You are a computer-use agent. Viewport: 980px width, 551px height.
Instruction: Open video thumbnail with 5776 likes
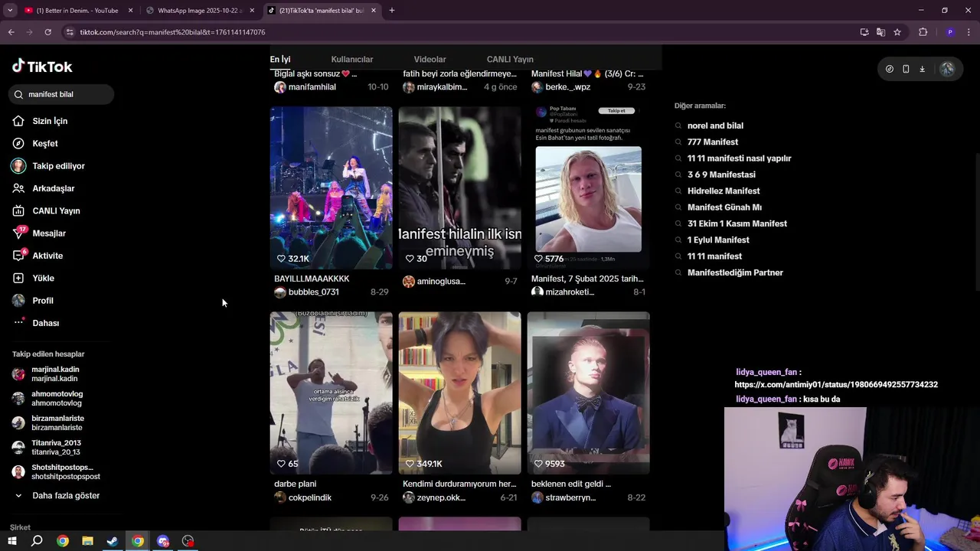click(588, 187)
